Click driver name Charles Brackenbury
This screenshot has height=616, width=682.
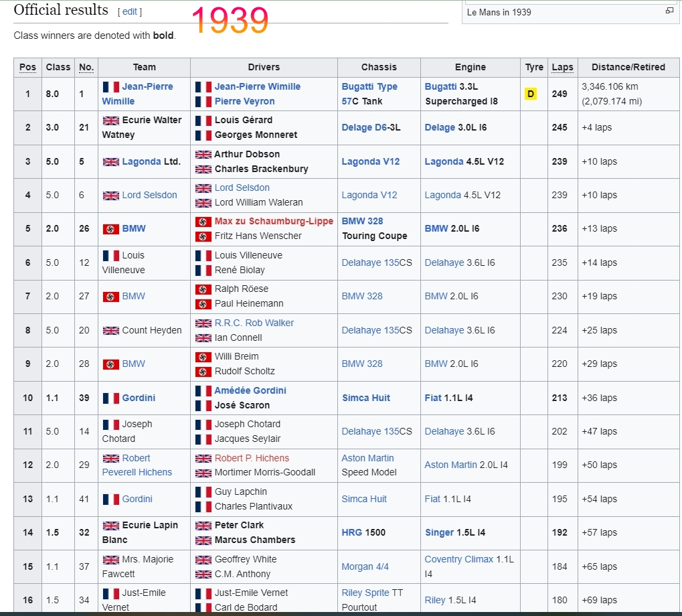(x=262, y=169)
